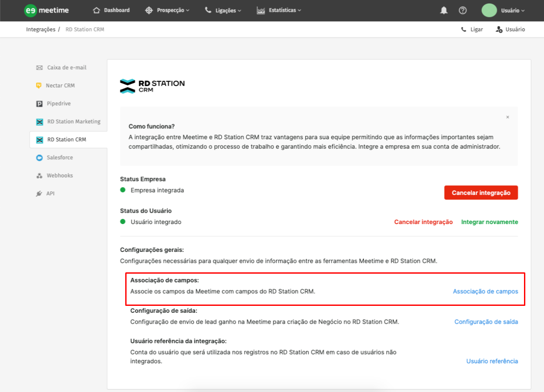Click the Pipedrive icon
The width and height of the screenshot is (544, 392).
pos(39,104)
